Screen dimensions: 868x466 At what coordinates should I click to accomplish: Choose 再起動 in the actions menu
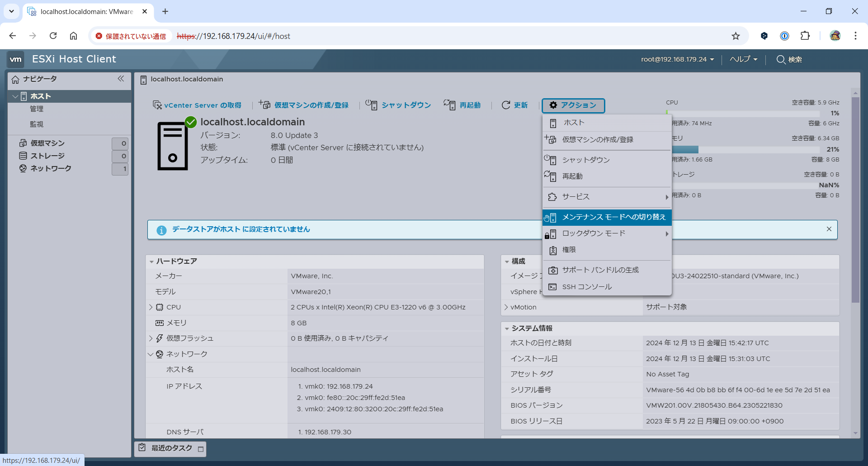click(x=607, y=176)
